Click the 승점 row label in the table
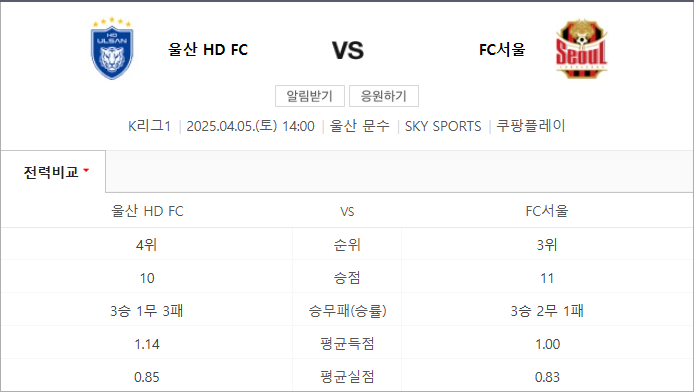This screenshot has width=694, height=392. pos(347,278)
